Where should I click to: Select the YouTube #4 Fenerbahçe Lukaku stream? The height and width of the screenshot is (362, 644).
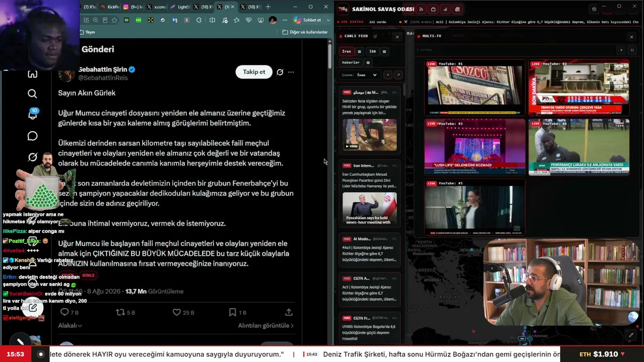(x=579, y=147)
